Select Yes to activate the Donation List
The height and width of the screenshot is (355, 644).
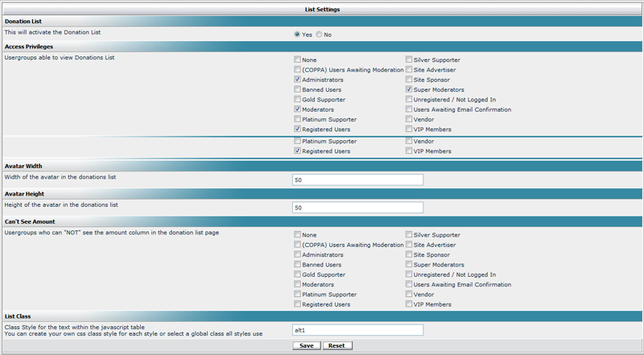[x=297, y=35]
